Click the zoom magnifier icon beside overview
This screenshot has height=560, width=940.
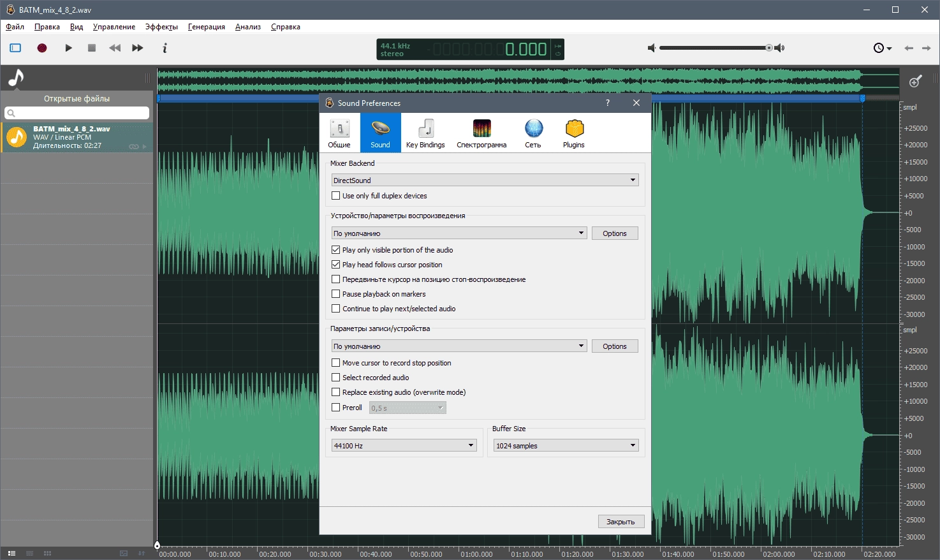click(x=915, y=81)
